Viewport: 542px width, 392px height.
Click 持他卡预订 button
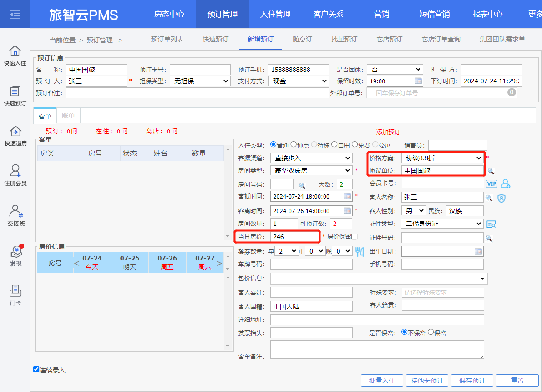point(427,380)
